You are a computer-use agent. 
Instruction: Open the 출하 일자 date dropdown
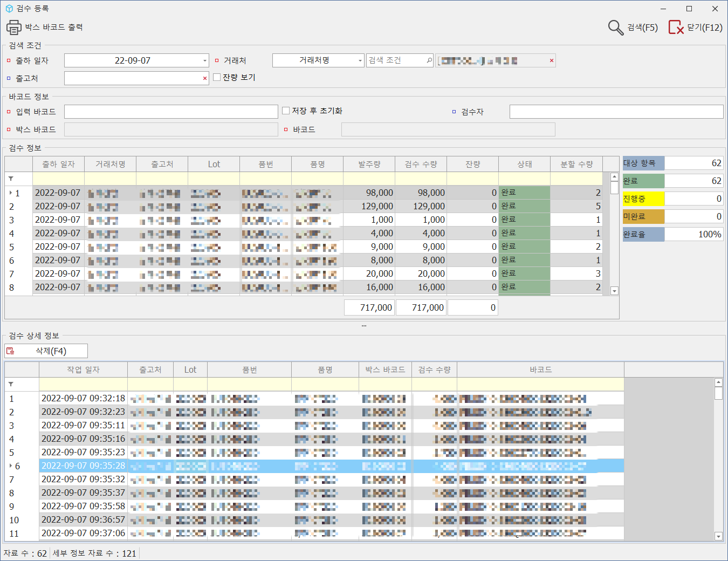205,60
